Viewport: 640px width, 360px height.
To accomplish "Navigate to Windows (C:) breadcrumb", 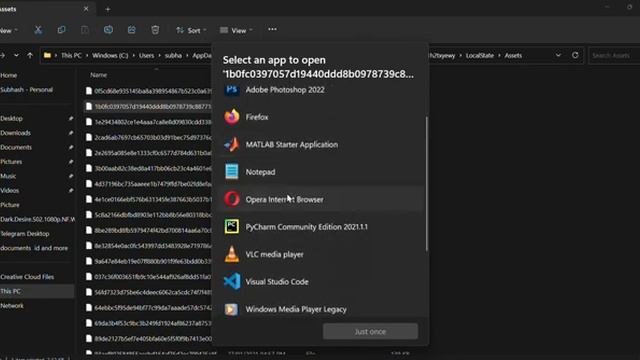I will coord(110,56).
